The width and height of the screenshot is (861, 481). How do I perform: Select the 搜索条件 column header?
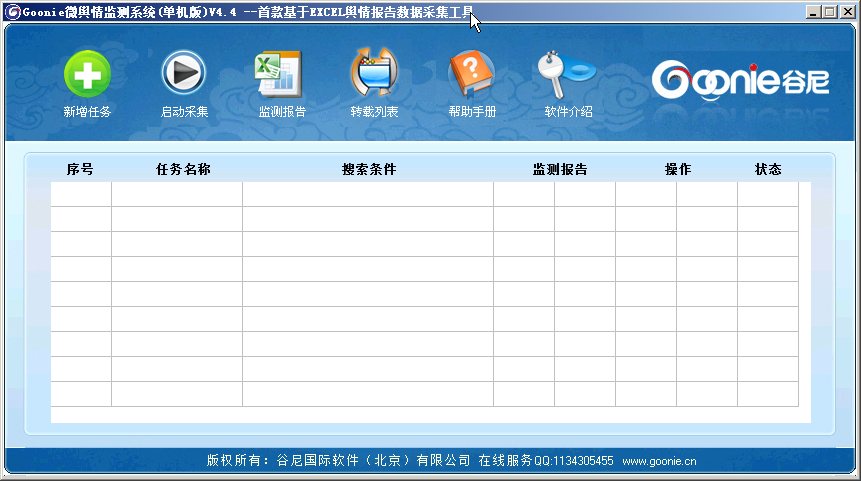pos(369,169)
